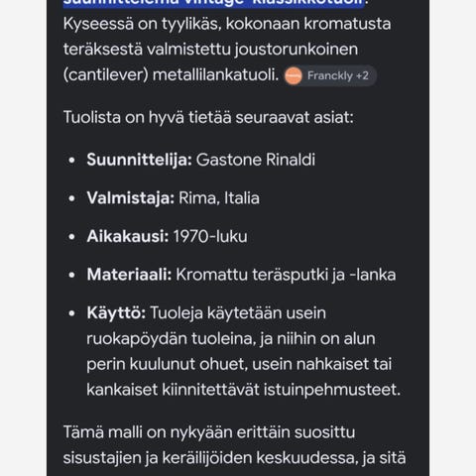Image resolution: width=476 pixels, height=476 pixels.
Task: Click the Materiaali label
Action: 129,275
